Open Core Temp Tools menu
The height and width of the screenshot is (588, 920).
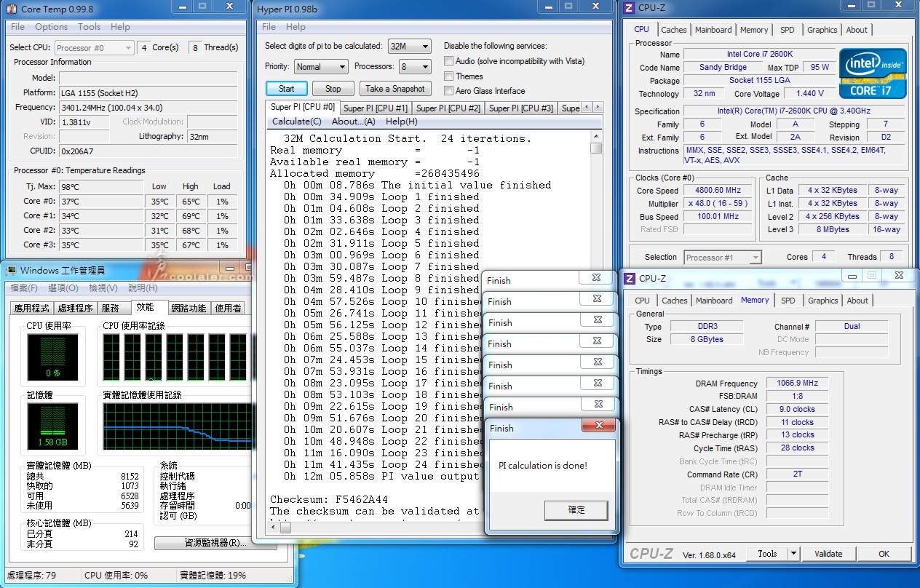[x=90, y=27]
